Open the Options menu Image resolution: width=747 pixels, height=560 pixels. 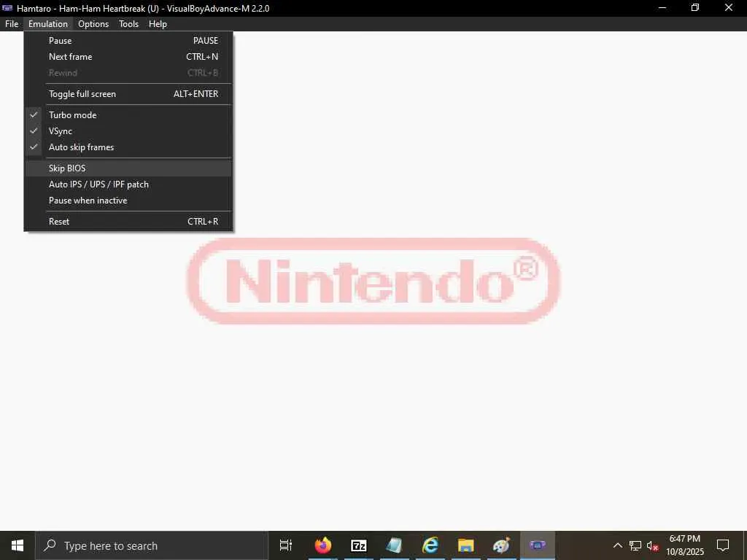[x=93, y=24]
